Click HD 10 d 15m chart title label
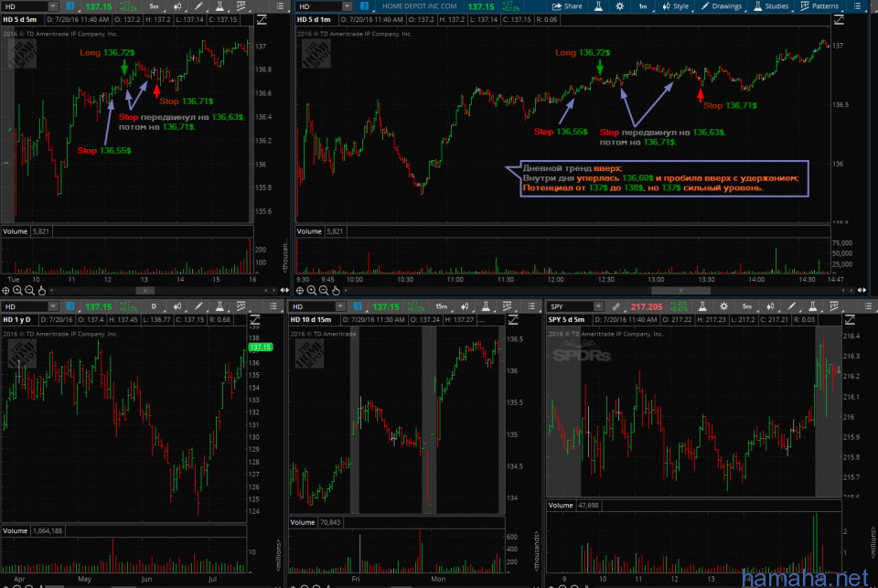 coord(311,320)
